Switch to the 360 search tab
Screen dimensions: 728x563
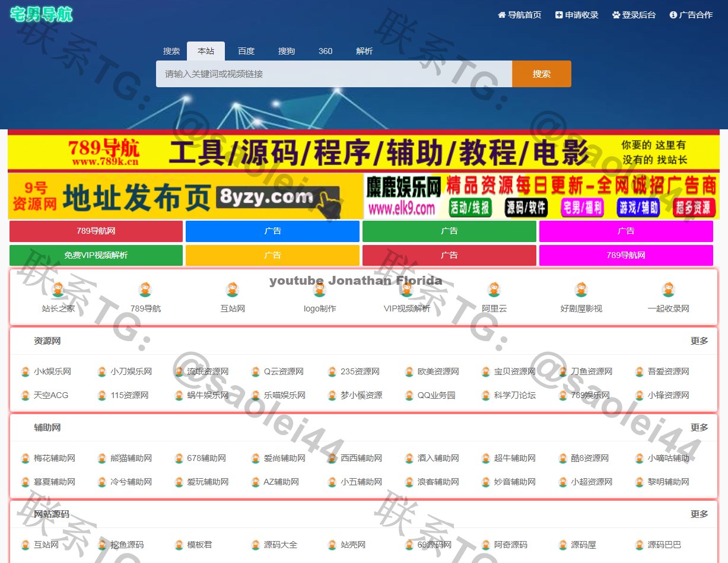tap(326, 51)
